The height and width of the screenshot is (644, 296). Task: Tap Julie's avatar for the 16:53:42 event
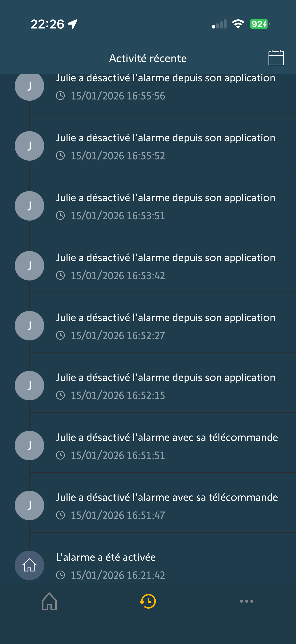pos(29,266)
